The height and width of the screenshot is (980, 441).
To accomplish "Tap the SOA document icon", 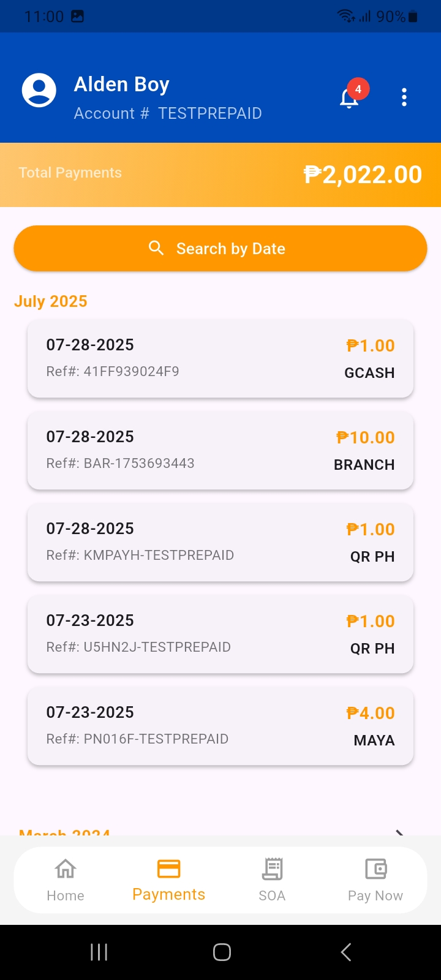I will coord(272,869).
